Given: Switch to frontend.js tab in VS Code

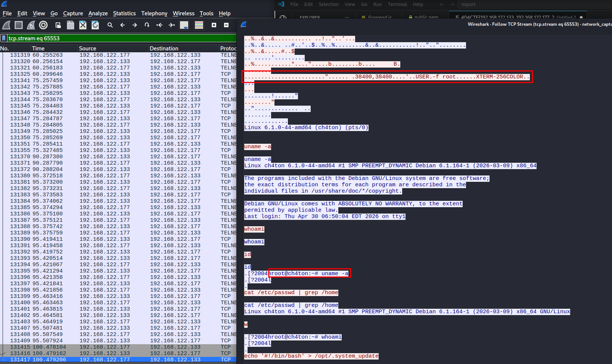Looking at the screenshot, I should tap(376, 17).
